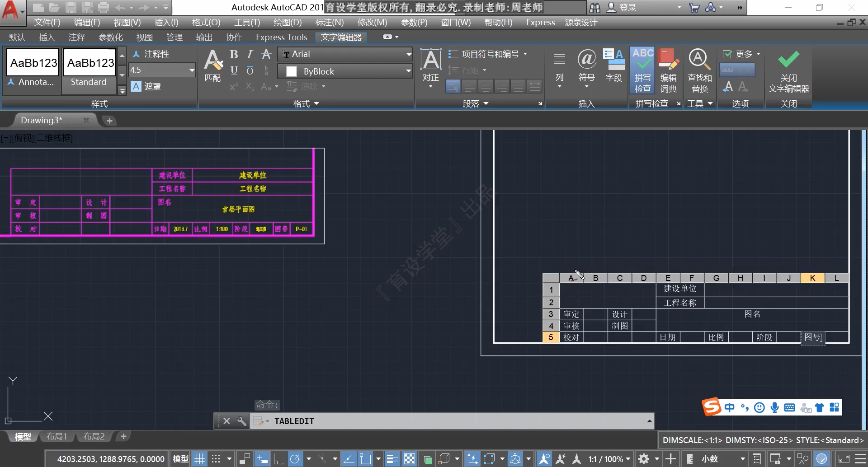Image resolution: width=868 pixels, height=467 pixels.
Task: Insert a symbol with 符号 button
Action: [x=586, y=68]
